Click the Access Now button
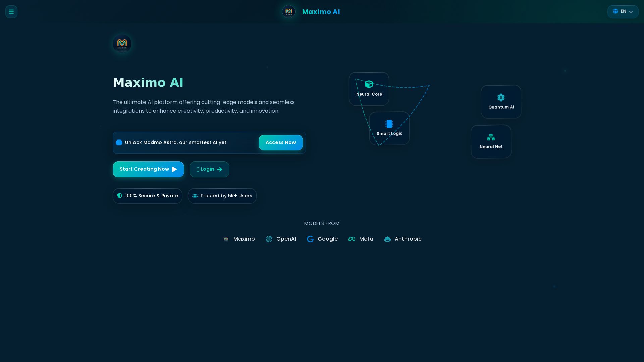The image size is (644, 362). (280, 142)
